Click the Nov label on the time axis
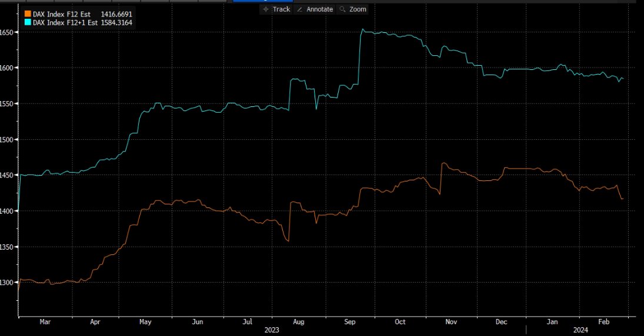The height and width of the screenshot is (336, 644). coord(451,322)
